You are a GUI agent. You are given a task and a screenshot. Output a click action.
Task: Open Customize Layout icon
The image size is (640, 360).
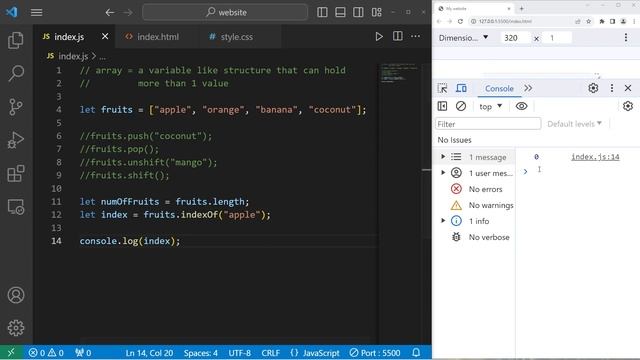pos(377,12)
